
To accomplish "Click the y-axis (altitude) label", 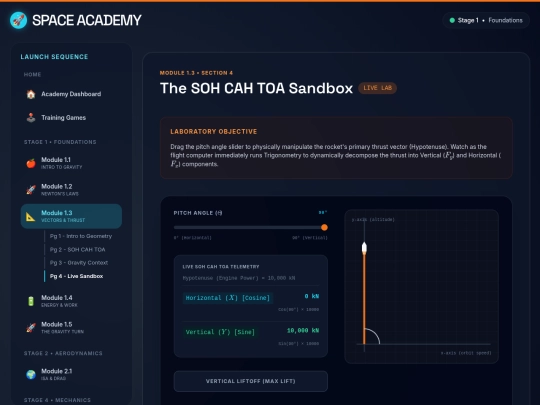I will (373, 219).
